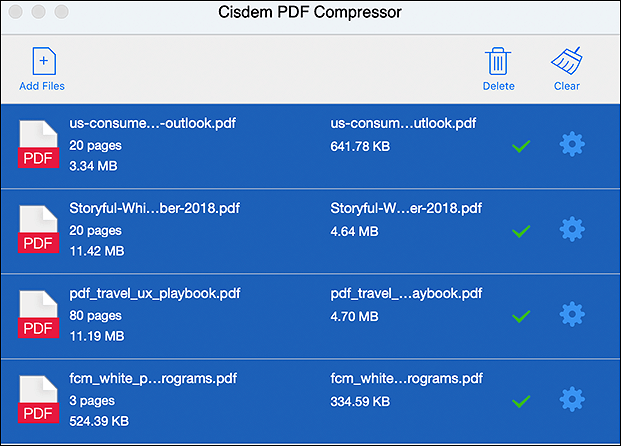This screenshot has width=621, height=446.
Task: Click the Add Files label text
Action: pos(42,86)
